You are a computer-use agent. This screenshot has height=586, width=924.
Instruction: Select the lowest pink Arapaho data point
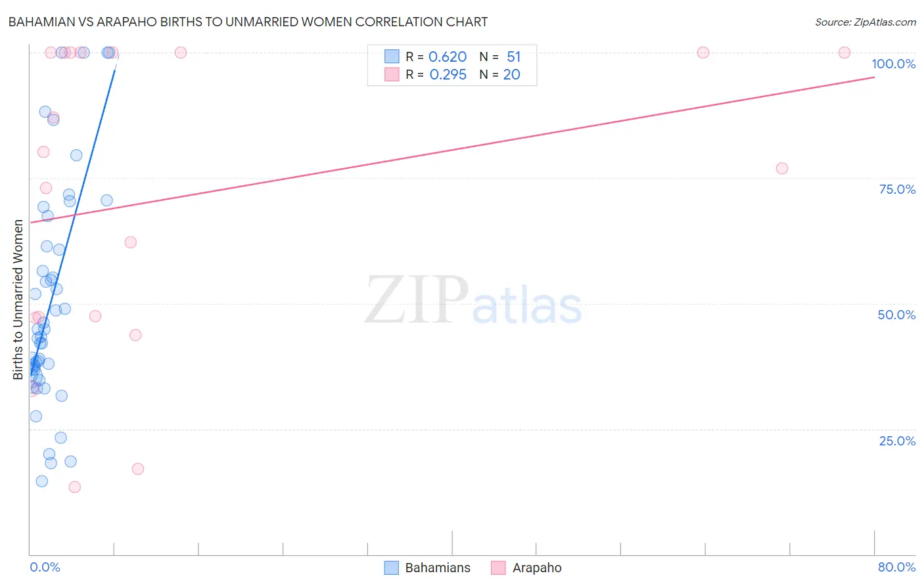point(75,487)
